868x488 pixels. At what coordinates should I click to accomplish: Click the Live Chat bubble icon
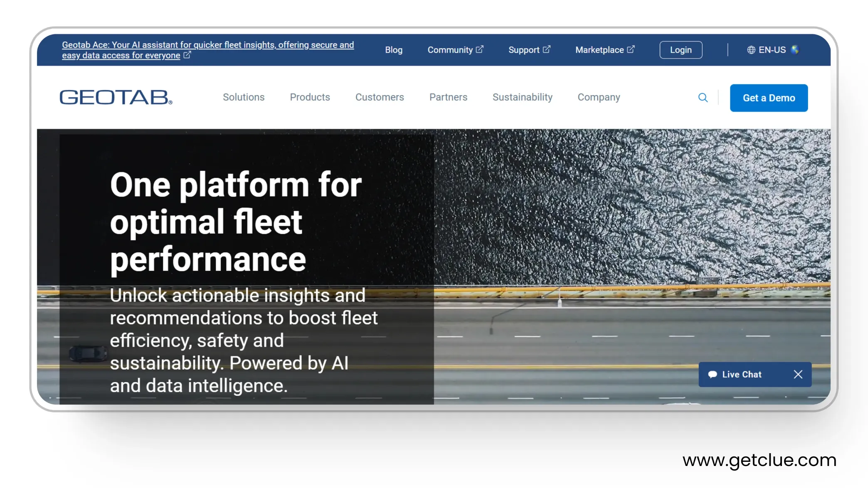click(x=713, y=374)
